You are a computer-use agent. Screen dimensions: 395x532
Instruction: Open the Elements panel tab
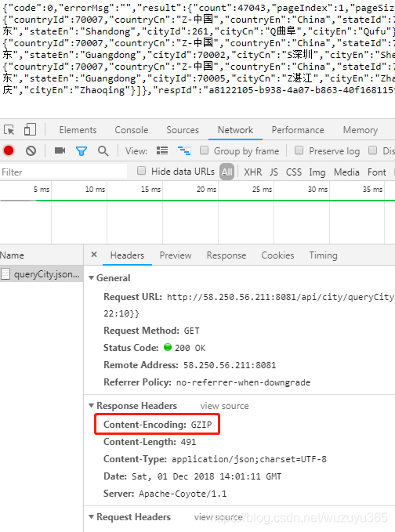point(78,130)
